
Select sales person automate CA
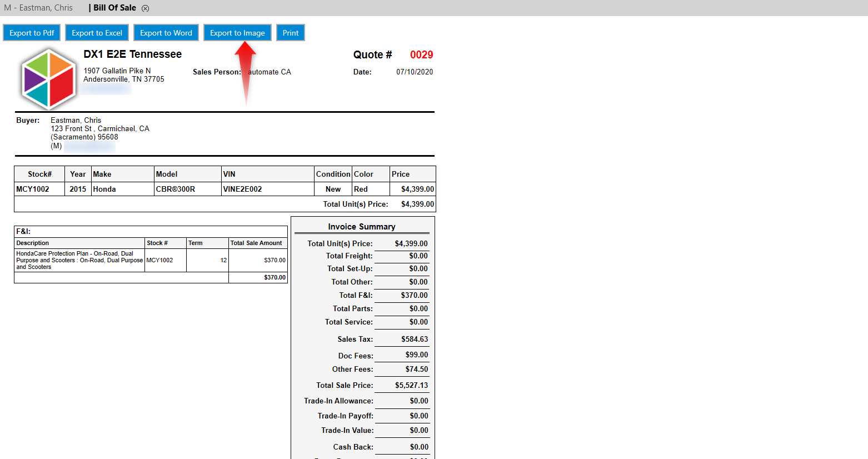coord(270,72)
